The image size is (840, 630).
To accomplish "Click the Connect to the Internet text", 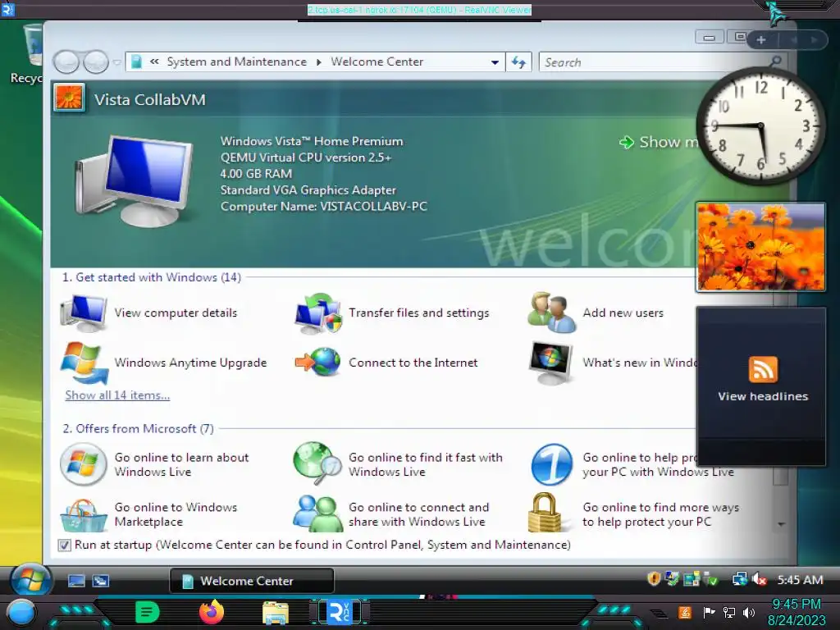I will pos(413,363).
